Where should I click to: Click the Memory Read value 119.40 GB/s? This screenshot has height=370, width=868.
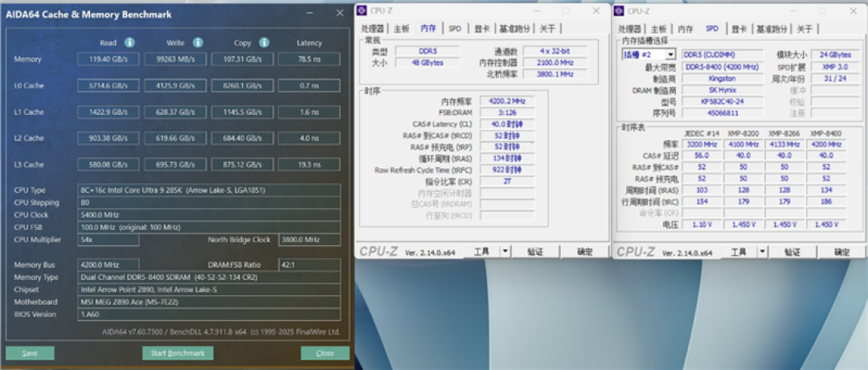tap(108, 60)
